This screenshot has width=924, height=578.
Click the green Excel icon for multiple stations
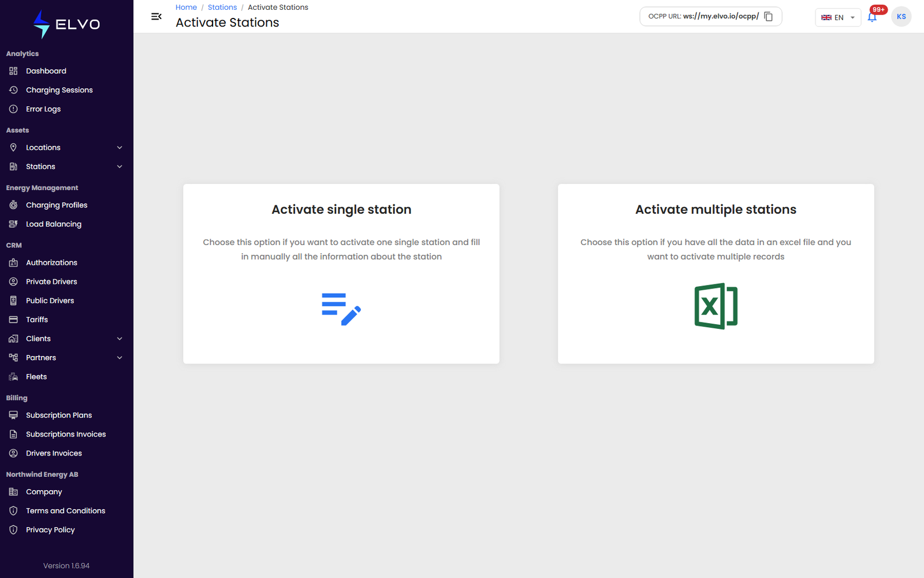click(716, 306)
